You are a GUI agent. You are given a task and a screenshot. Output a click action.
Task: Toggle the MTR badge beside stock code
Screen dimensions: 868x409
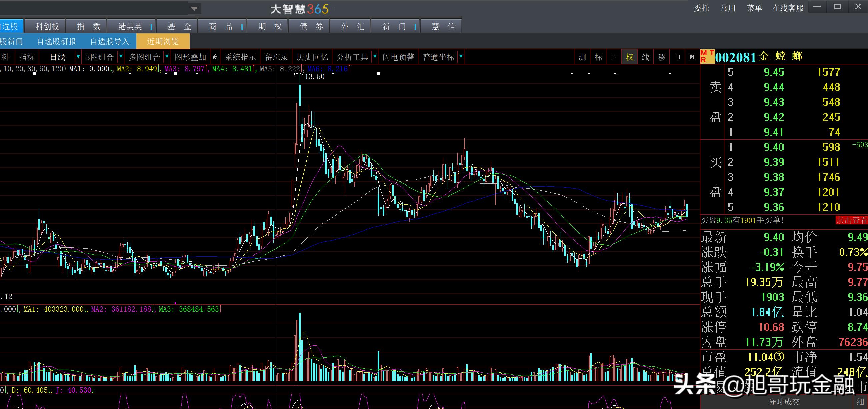click(707, 57)
